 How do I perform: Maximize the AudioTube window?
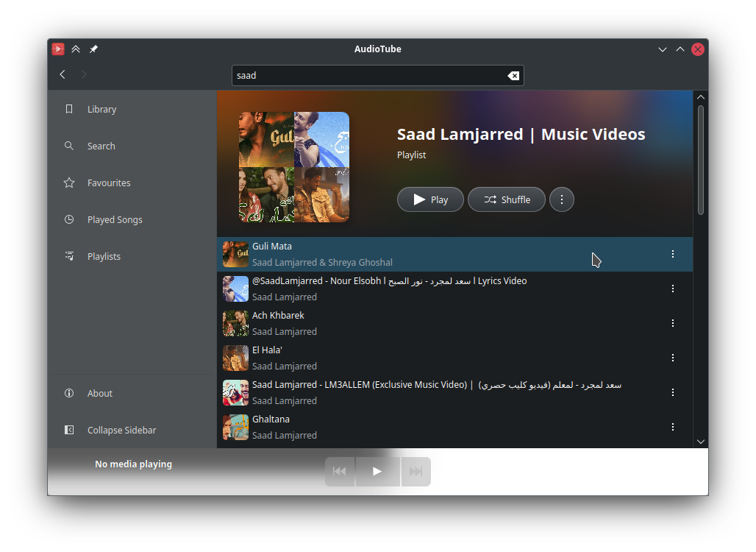[680, 49]
